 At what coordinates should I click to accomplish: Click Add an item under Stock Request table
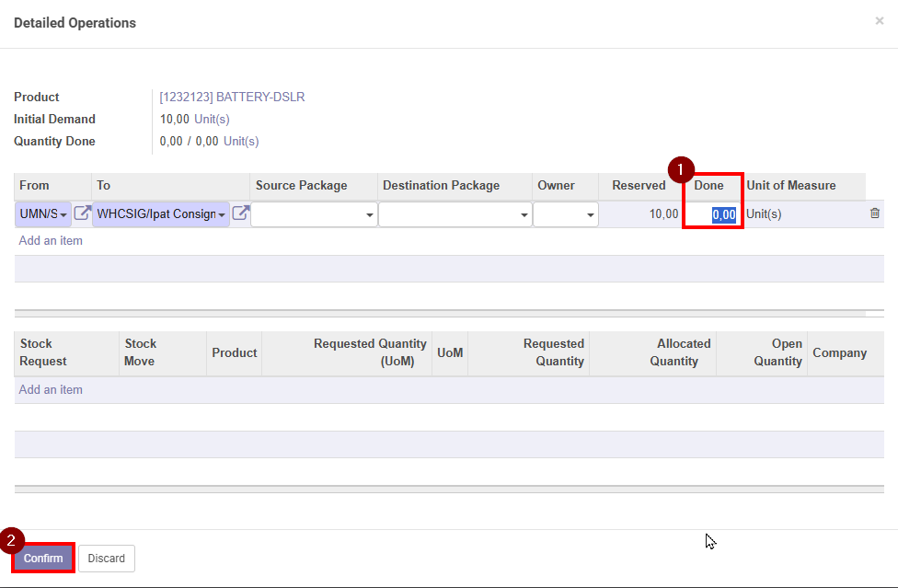(51, 389)
